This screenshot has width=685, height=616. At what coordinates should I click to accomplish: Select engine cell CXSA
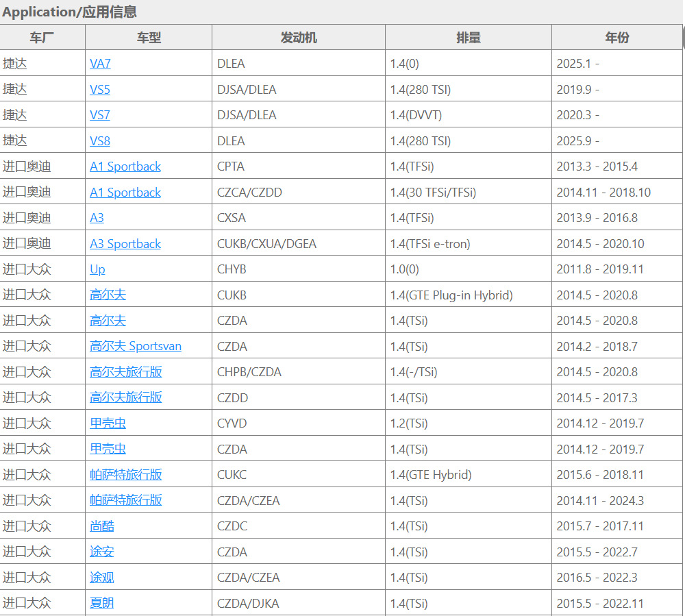pos(299,218)
